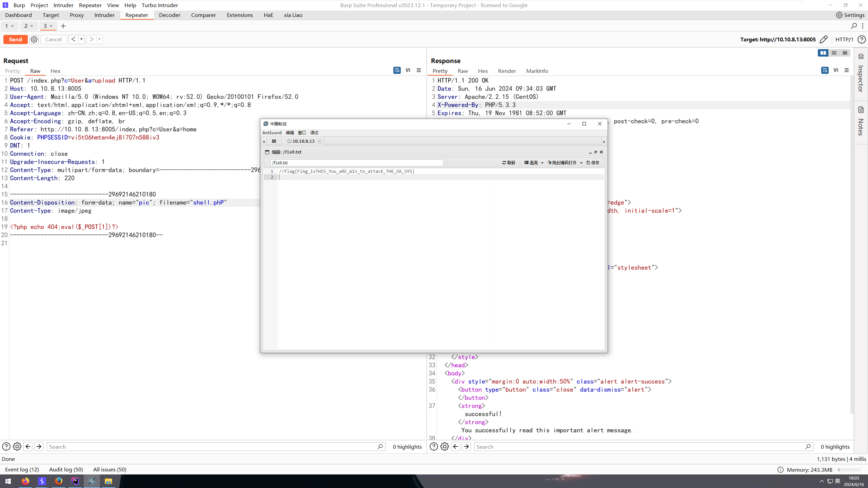Click the /f1a9.txt path field

tap(357, 163)
